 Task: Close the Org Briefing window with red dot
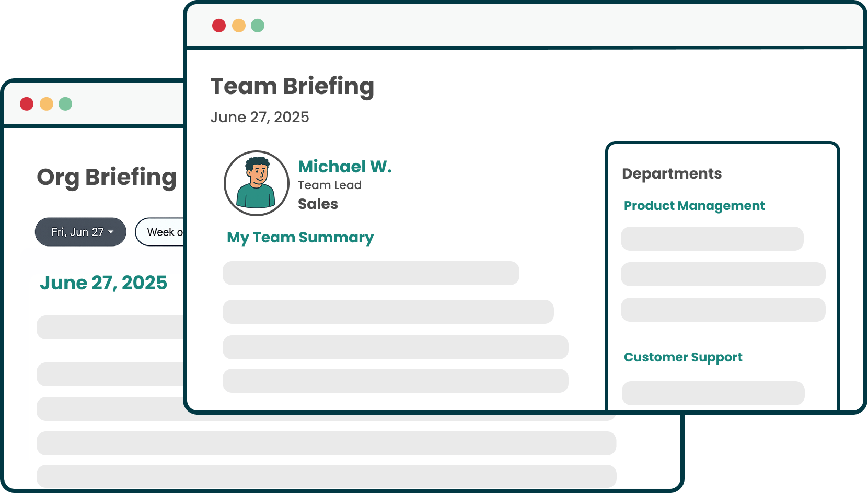27,104
